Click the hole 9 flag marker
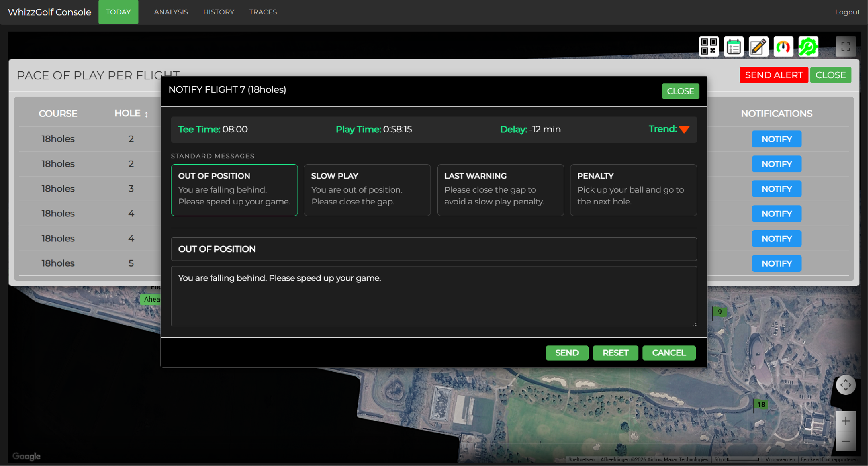The height and width of the screenshot is (466, 868). click(x=719, y=312)
